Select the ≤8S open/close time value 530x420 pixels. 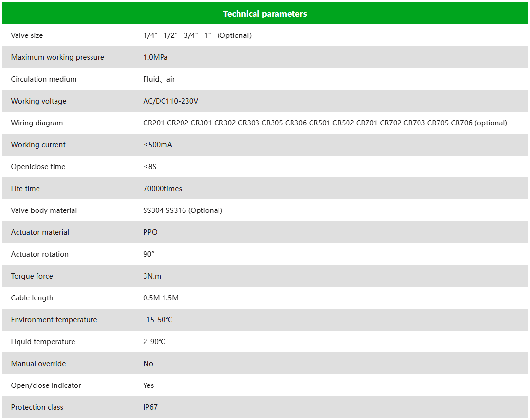point(150,167)
